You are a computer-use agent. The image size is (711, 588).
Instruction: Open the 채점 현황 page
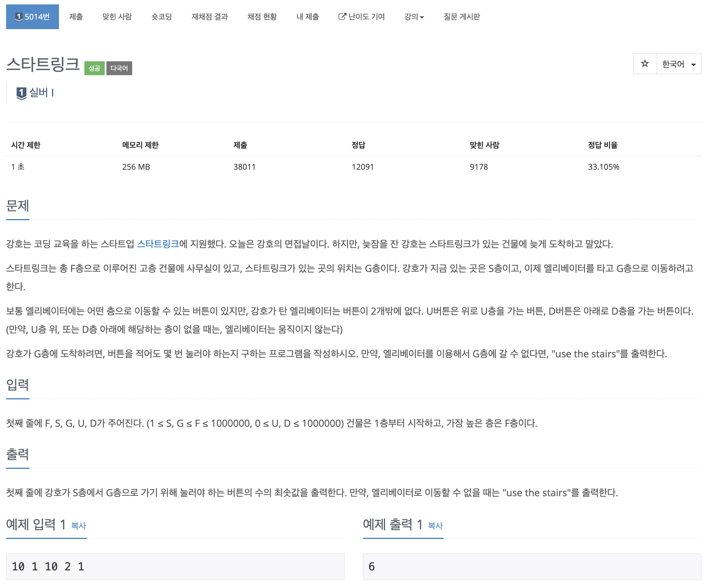[x=262, y=16]
